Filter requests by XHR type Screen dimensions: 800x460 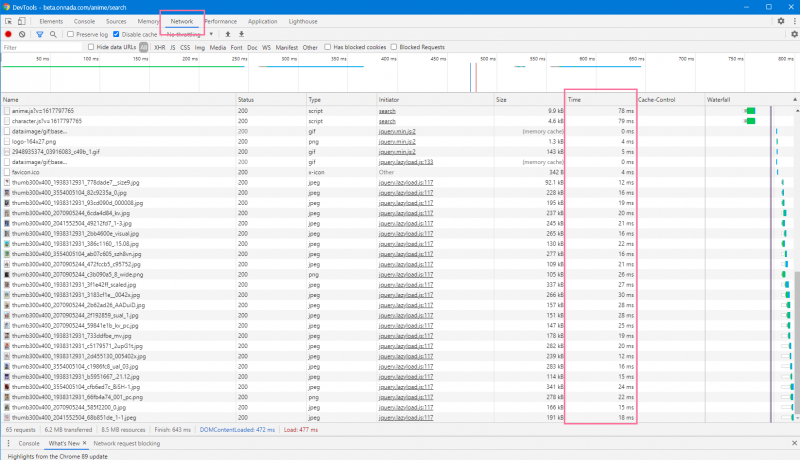[x=159, y=47]
